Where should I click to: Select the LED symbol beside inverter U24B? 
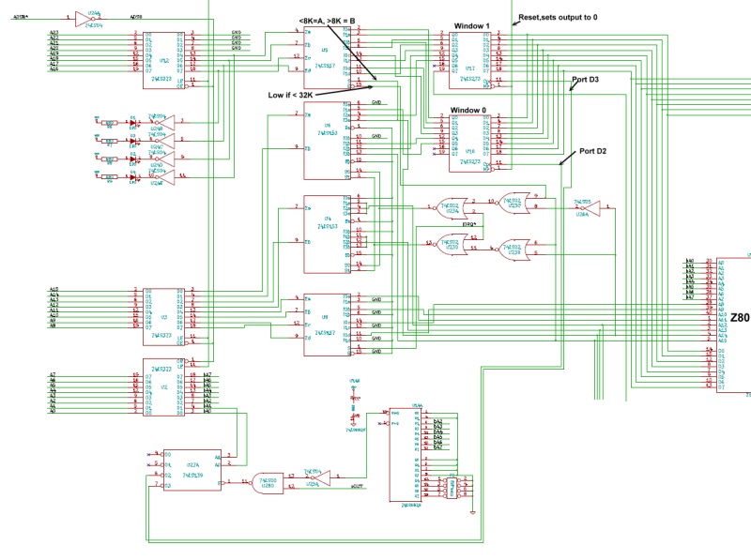(132, 122)
